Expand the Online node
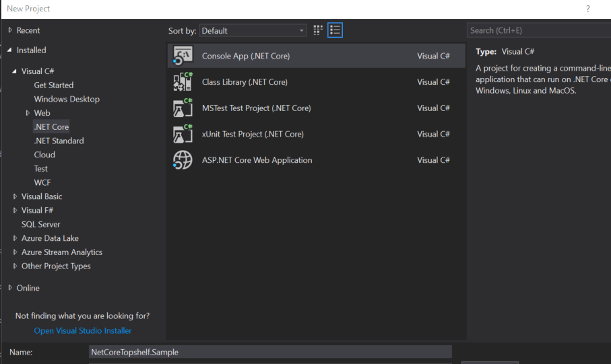This screenshot has height=364, width=611. [10, 288]
